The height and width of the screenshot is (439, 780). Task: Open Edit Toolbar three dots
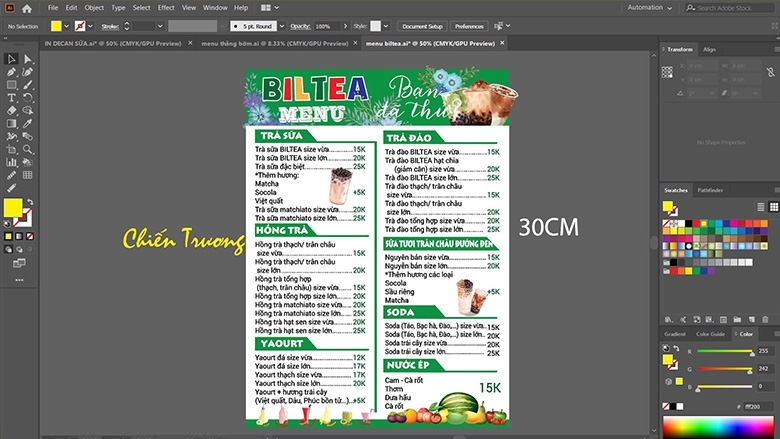(19, 280)
